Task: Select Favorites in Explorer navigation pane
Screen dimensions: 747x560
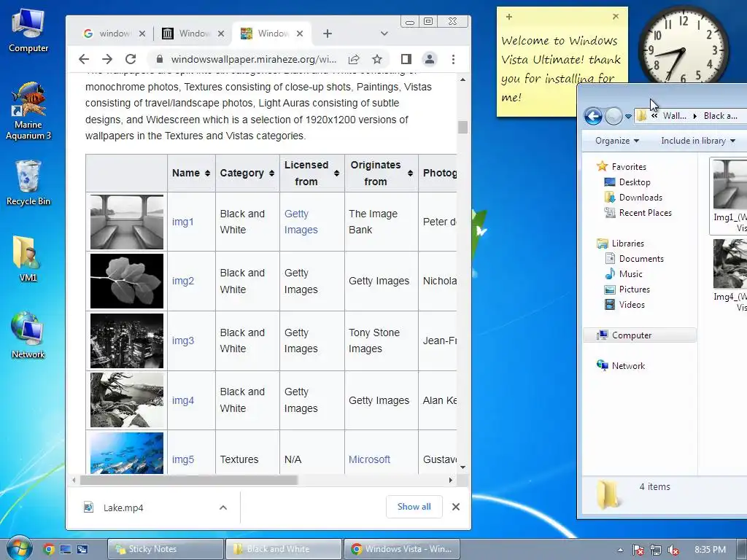Action: (622, 167)
